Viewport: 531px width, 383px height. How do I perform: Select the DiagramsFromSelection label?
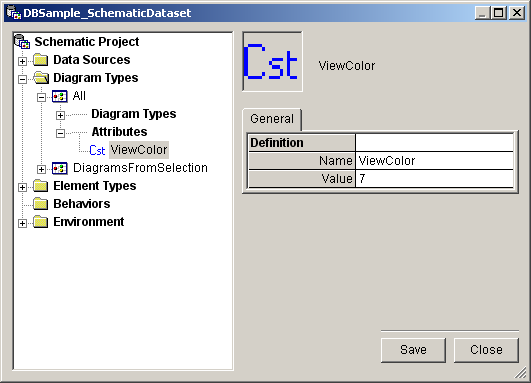(x=140, y=168)
